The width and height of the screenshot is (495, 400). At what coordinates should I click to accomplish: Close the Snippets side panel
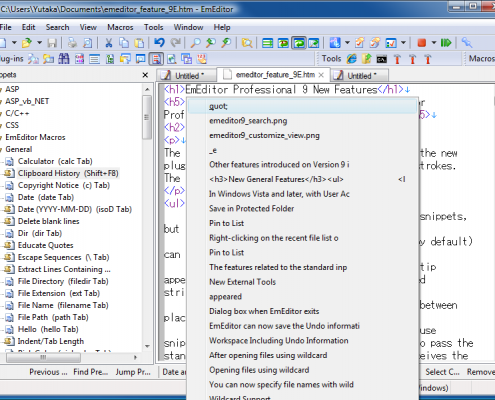click(145, 75)
